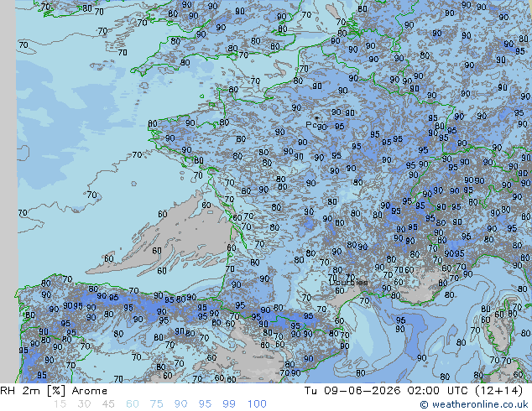Click the Lourdes city label on the map
The height and width of the screenshot is (411, 532).
348,282
